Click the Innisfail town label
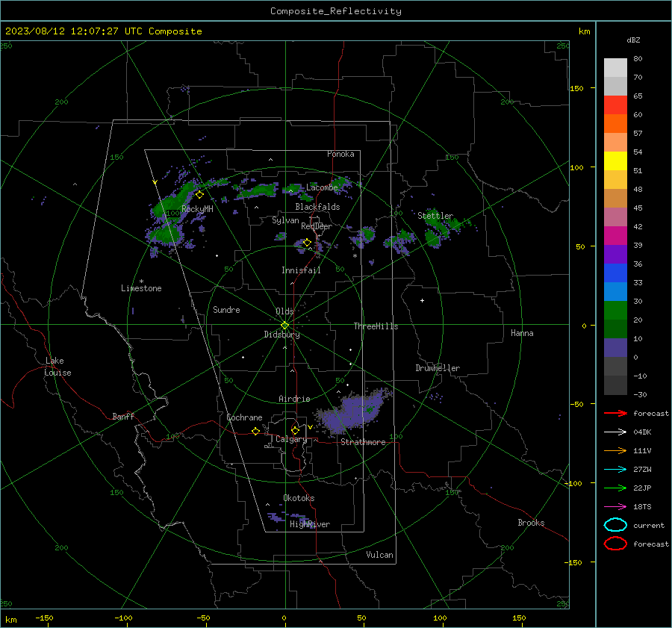This screenshot has width=672, height=628. (301, 270)
